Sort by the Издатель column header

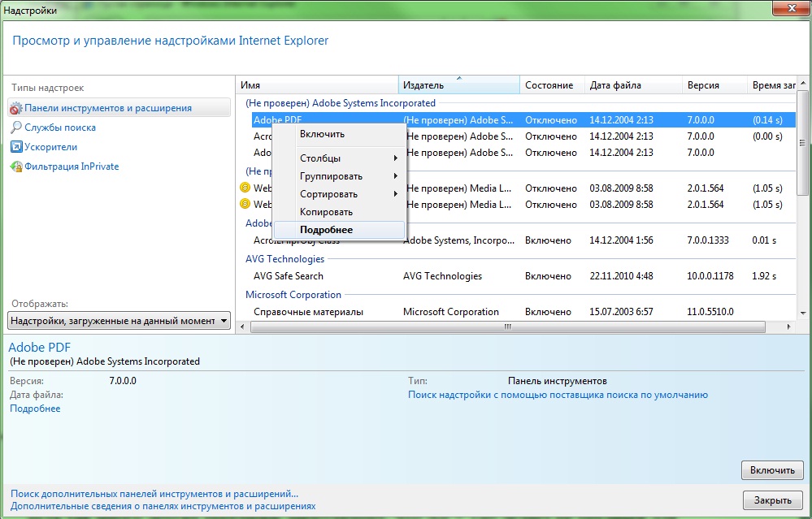[458, 84]
